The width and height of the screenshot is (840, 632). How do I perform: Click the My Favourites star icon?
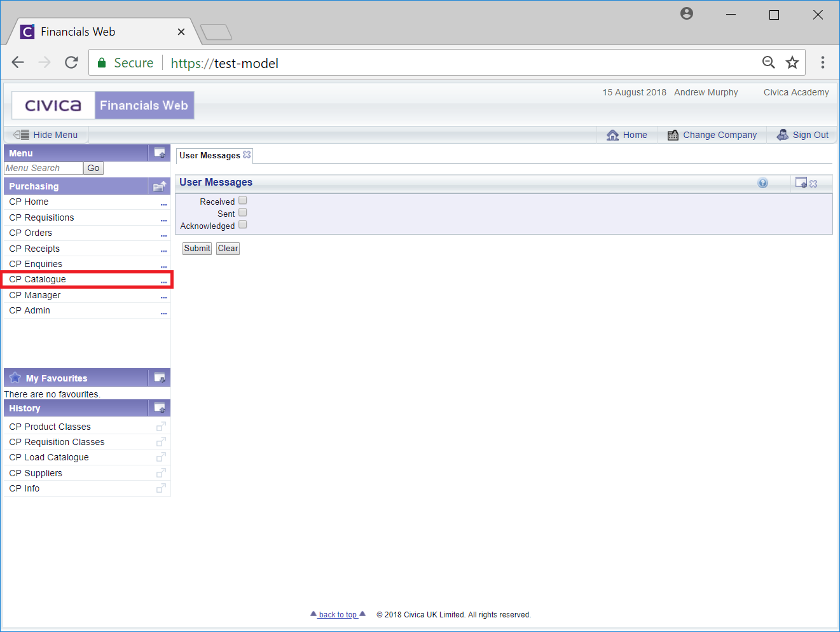(15, 378)
